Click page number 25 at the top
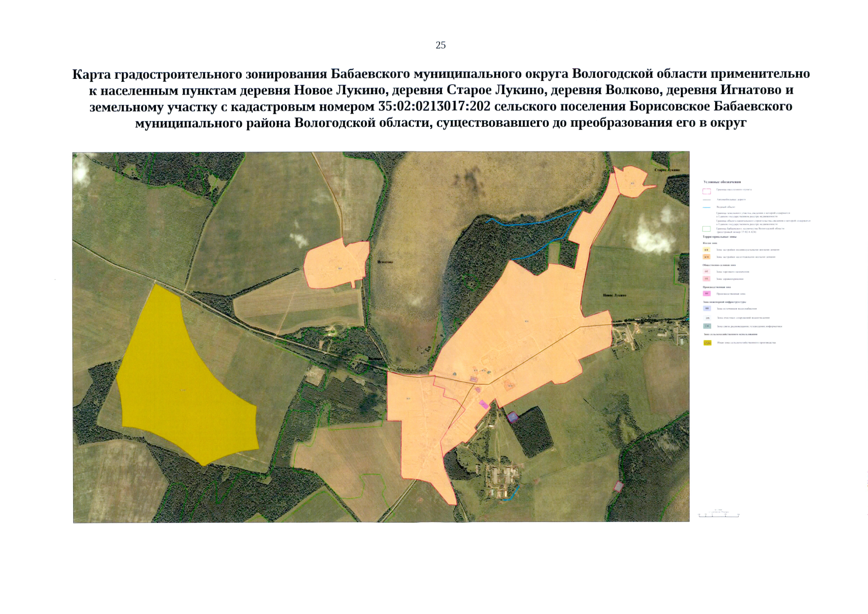Screen dimensions: 868x614 [x=440, y=46]
